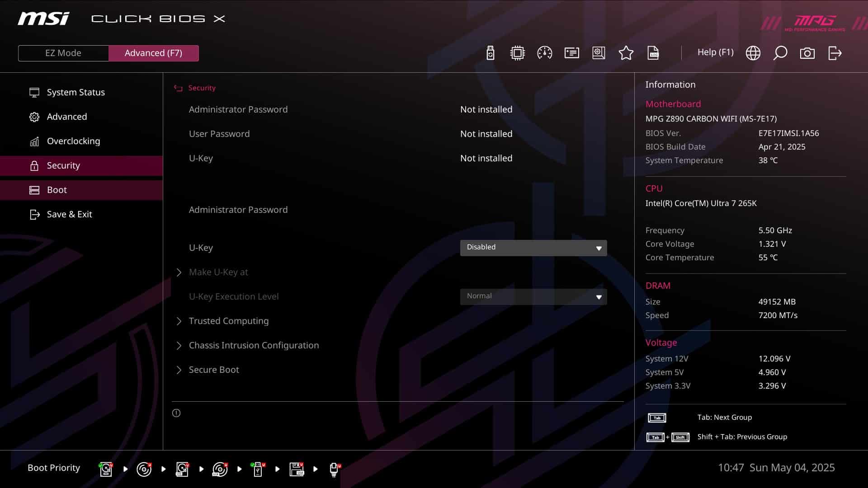Click DRAM Speed 7200 MT/s value
This screenshot has width=868, height=488.
click(x=778, y=315)
